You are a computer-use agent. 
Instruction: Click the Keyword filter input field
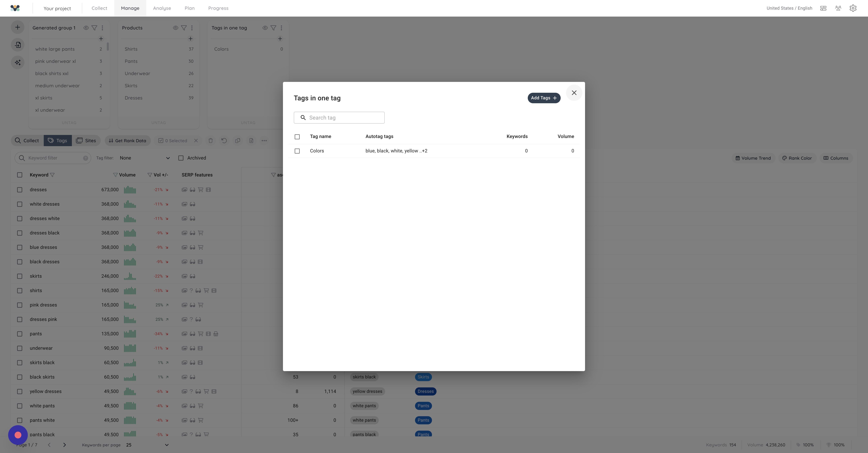pos(53,158)
